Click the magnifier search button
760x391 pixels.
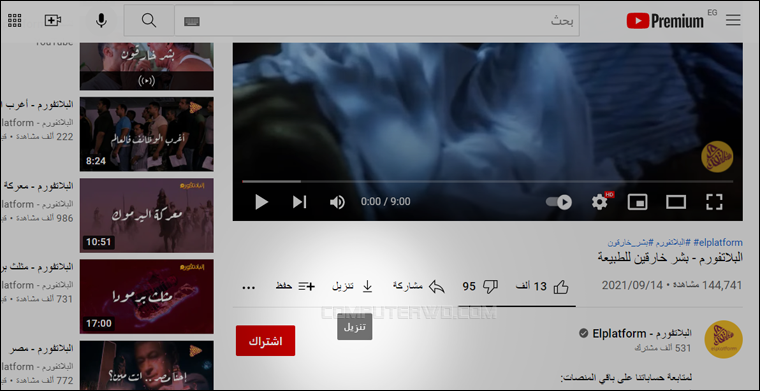tap(149, 20)
